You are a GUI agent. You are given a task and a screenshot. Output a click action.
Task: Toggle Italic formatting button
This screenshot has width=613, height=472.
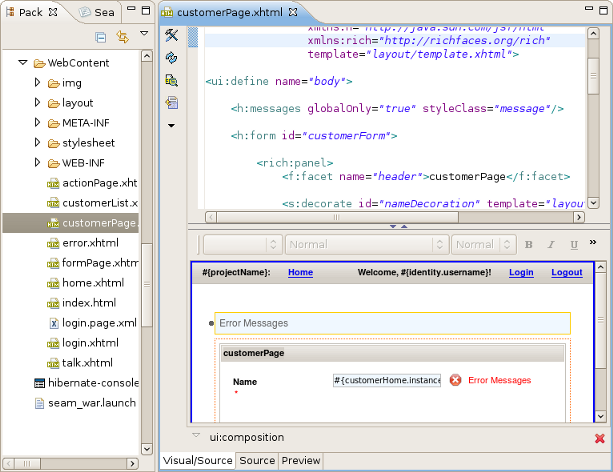[551, 244]
